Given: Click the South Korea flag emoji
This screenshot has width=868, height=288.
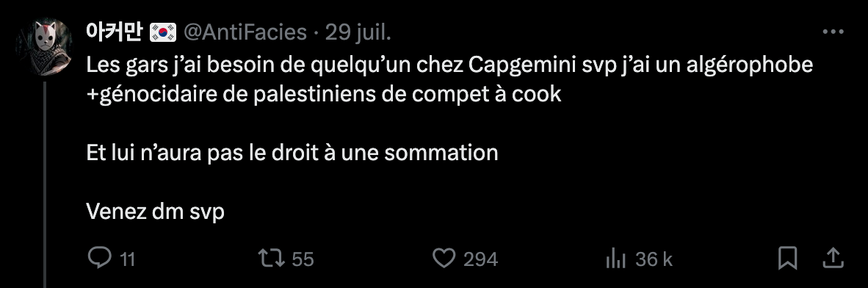Looking at the screenshot, I should (163, 32).
